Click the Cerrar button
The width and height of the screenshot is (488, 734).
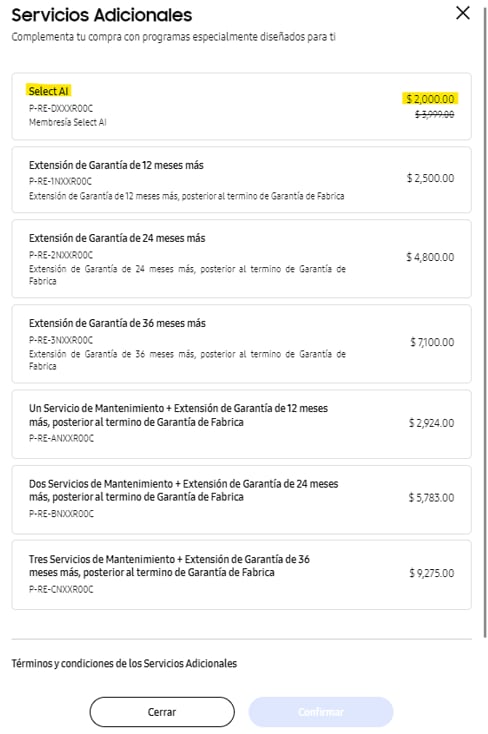(162, 712)
